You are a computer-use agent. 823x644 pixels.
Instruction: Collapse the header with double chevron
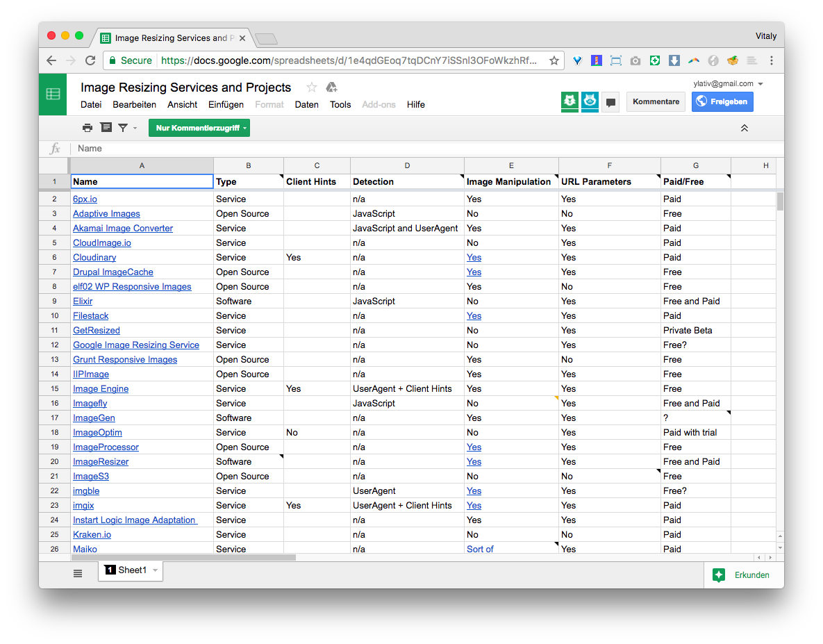coord(745,128)
